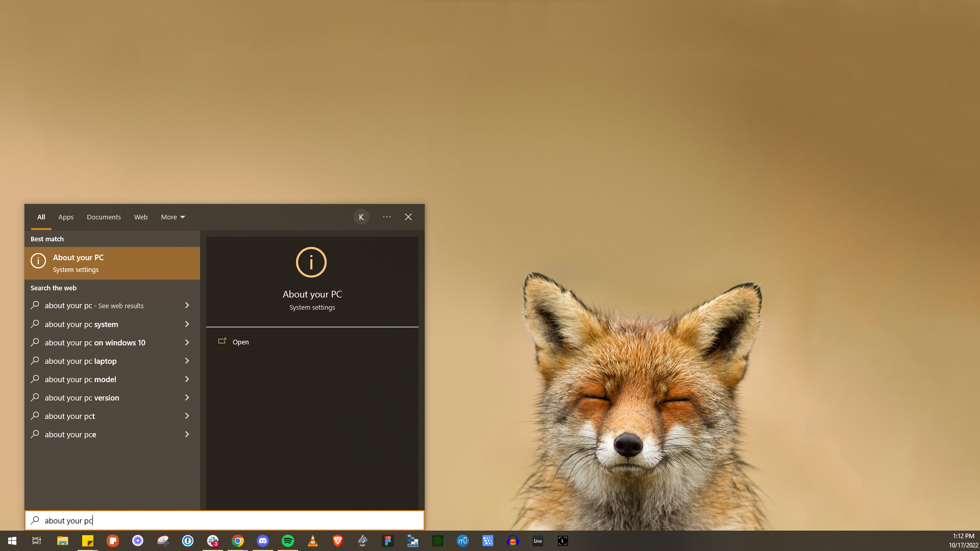Expand arrow for 'about your pc on windows 10'
The width and height of the screenshot is (980, 551).
click(x=187, y=342)
